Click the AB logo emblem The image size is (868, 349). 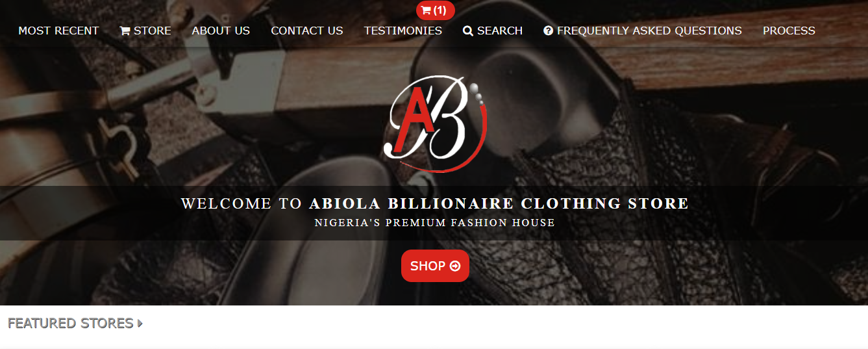(x=436, y=123)
